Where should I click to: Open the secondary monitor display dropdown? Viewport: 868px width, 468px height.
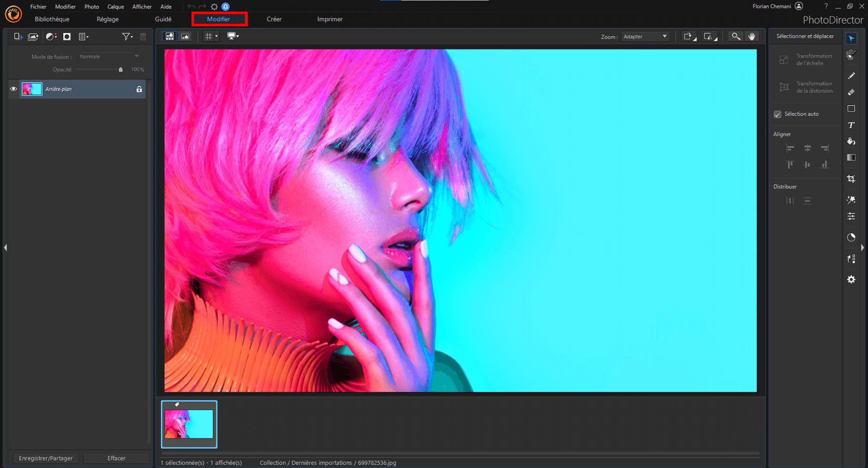tap(233, 36)
